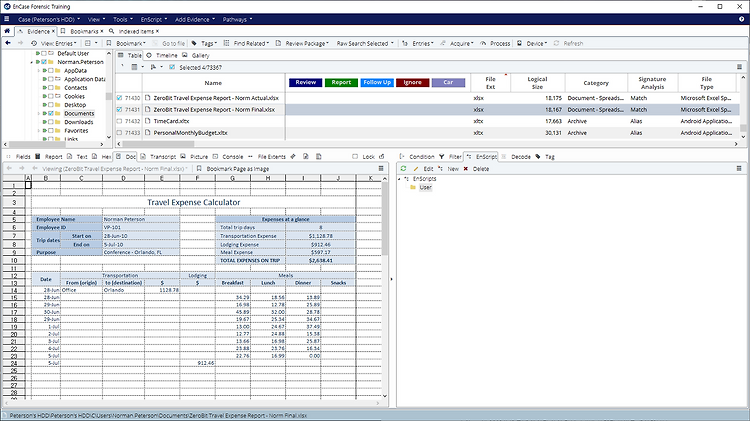
Task: Click the Tag icon in right pane
Action: pyautogui.click(x=538, y=156)
